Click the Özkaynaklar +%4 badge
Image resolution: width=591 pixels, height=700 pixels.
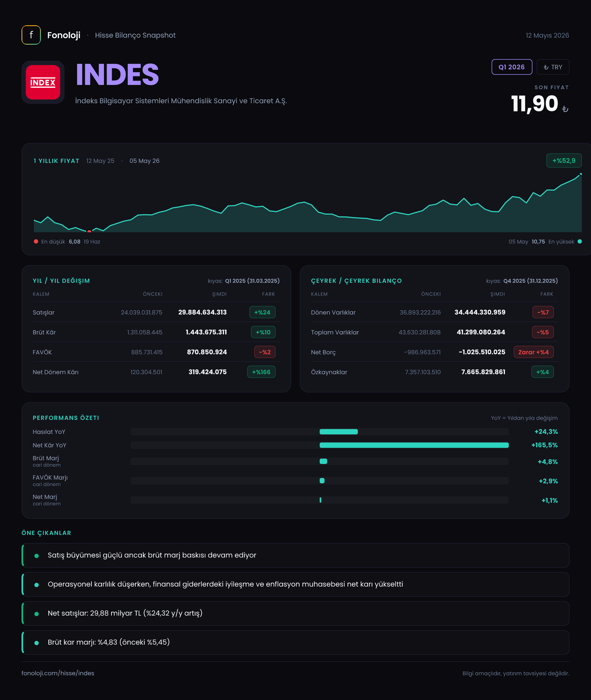pyautogui.click(x=542, y=372)
